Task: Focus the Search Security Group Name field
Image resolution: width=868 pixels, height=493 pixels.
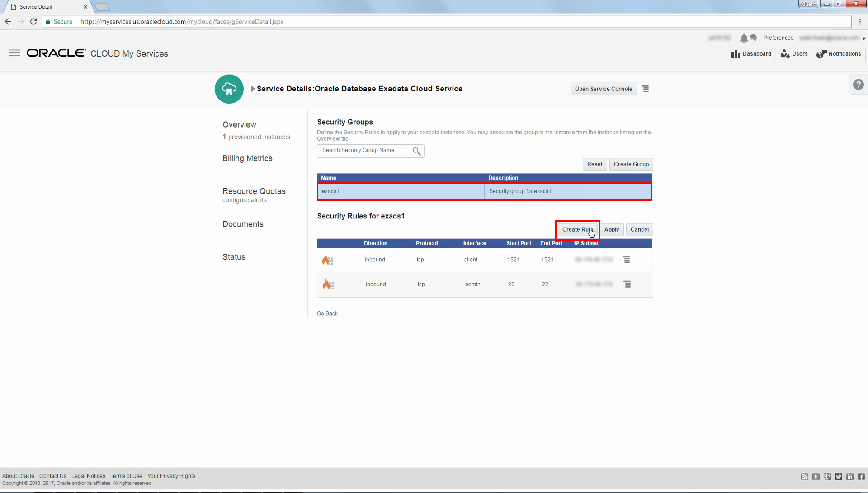Action: (364, 151)
